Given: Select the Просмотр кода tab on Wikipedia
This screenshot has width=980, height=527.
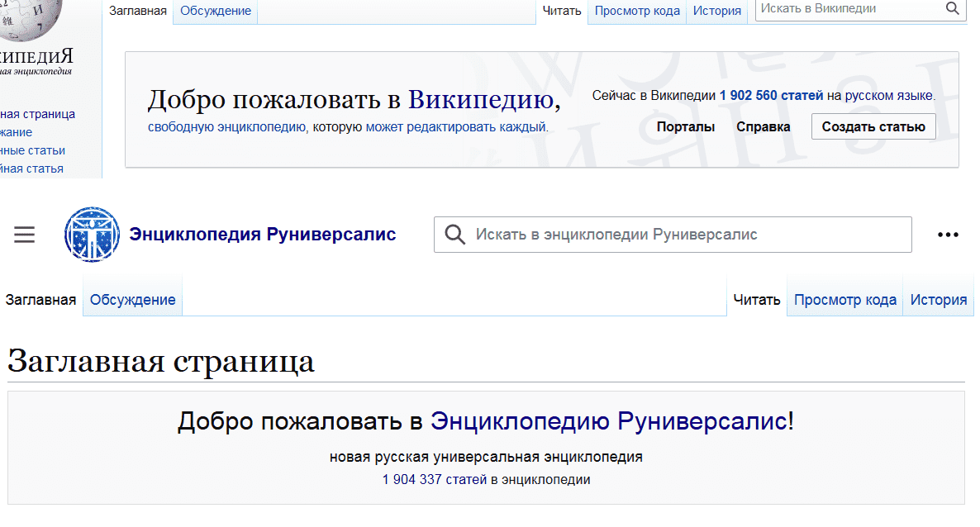Looking at the screenshot, I should pos(636,11).
